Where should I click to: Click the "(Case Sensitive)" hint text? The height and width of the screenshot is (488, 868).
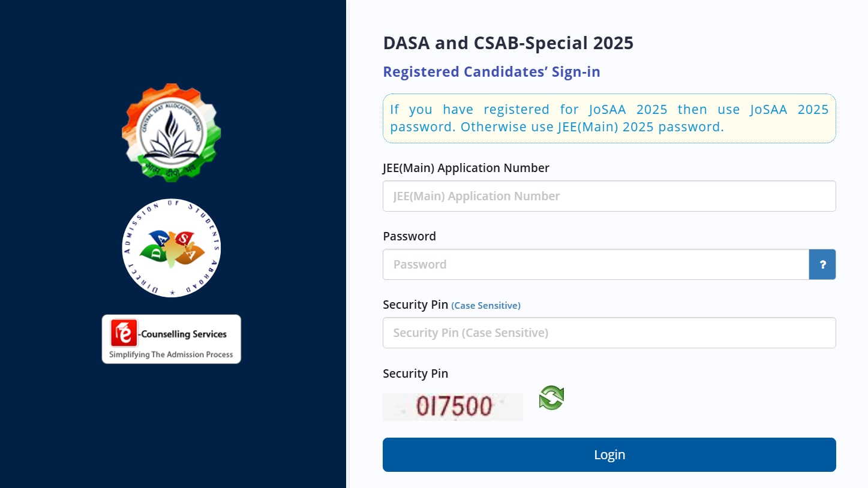pyautogui.click(x=486, y=306)
